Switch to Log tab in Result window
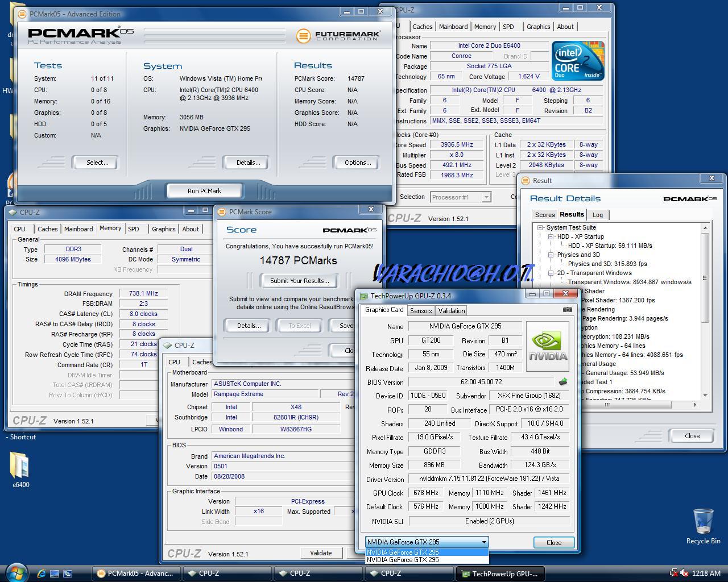Image resolution: width=728 pixels, height=582 pixels. (x=598, y=215)
